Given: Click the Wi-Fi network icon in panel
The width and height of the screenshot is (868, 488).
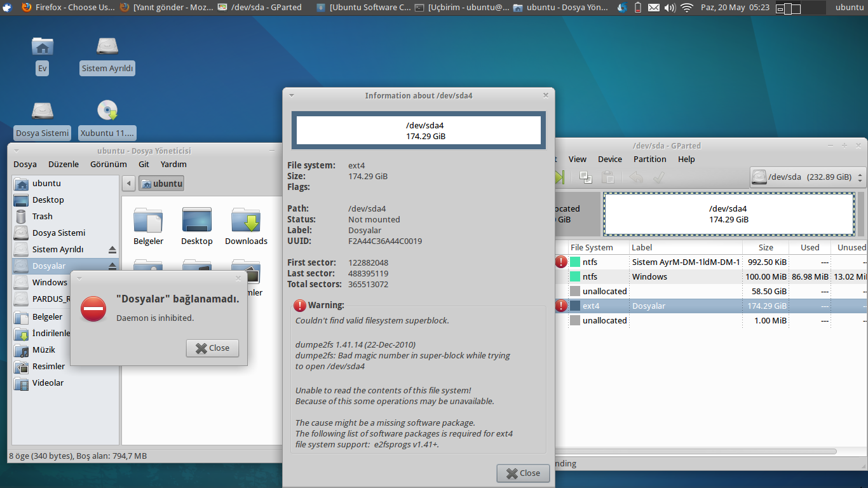Looking at the screenshot, I should coord(686,8).
